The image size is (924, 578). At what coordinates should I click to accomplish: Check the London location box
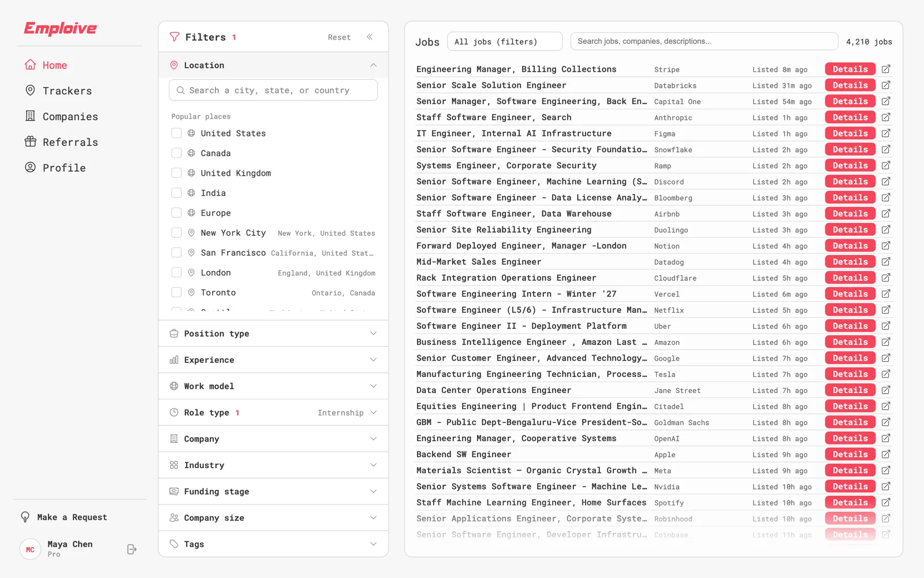point(177,273)
